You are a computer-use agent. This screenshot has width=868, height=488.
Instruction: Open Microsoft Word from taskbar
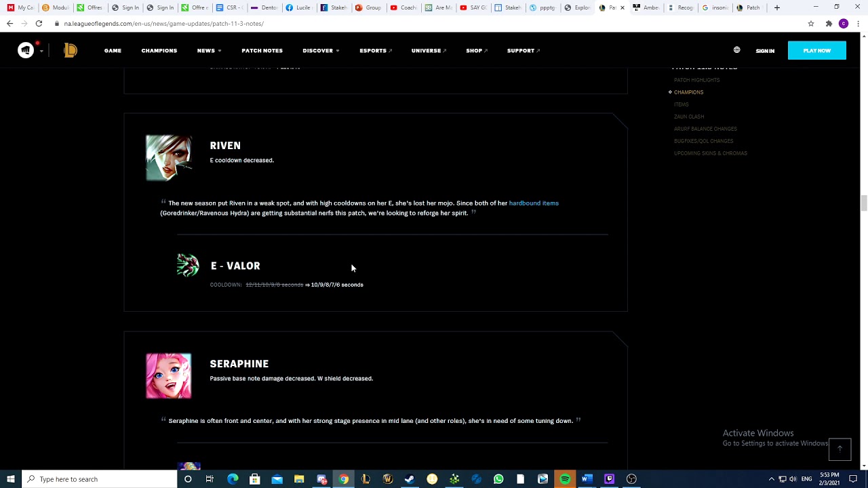587,479
